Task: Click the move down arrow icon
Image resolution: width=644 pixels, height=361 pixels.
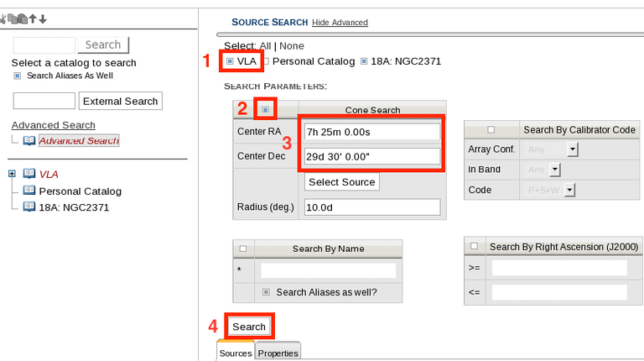Action: 43,19
